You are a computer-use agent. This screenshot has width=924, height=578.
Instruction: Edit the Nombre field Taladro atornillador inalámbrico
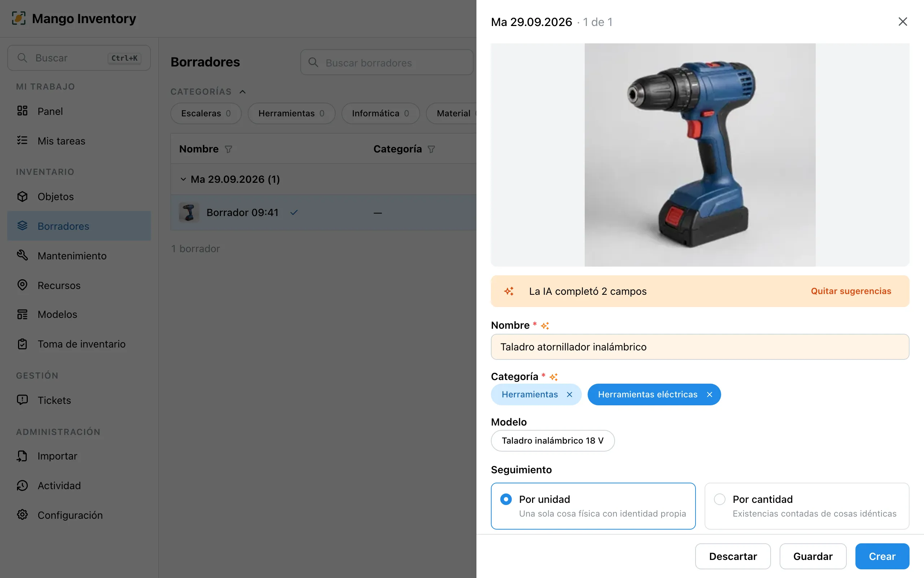point(700,347)
